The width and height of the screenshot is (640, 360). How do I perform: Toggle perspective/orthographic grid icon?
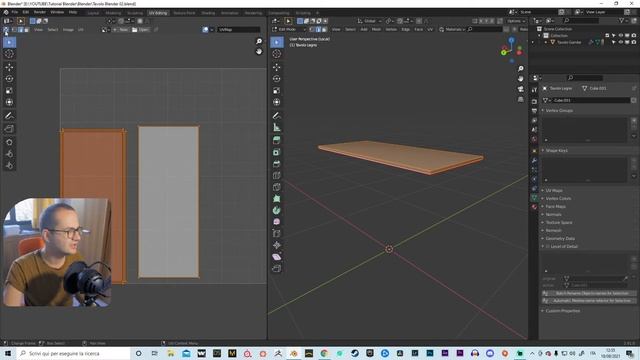click(520, 100)
